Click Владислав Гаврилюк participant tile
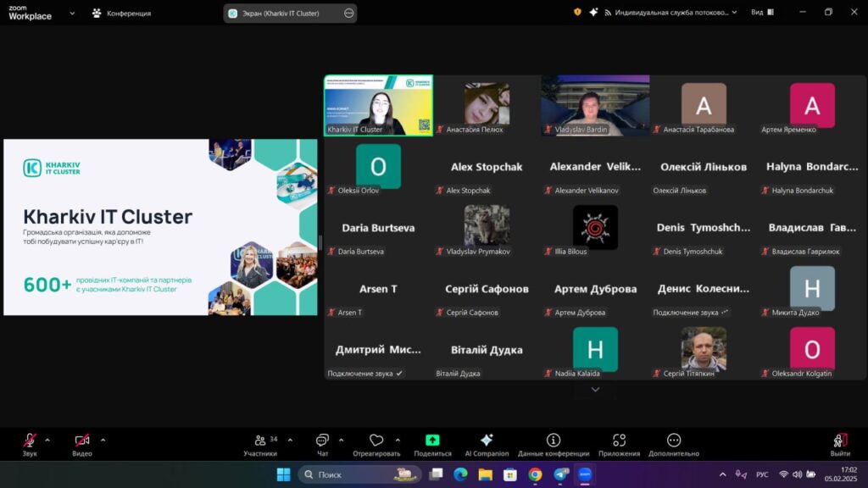This screenshot has width=868, height=488. pyautogui.click(x=812, y=227)
